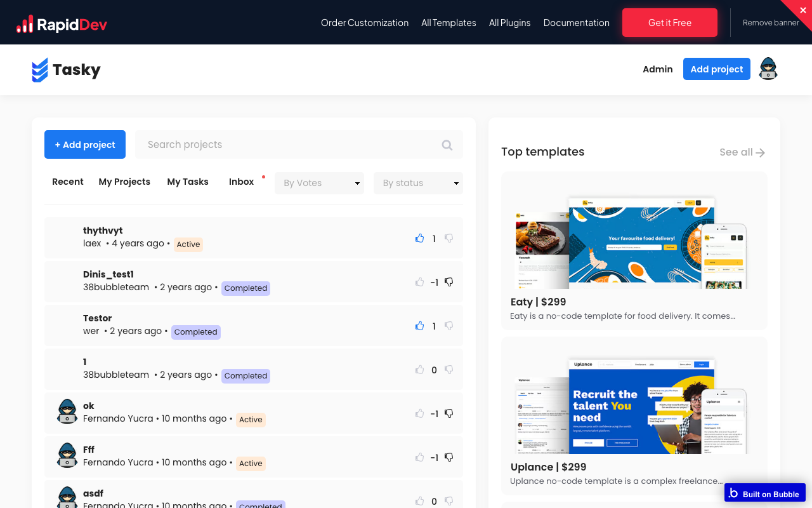Open the Tasky logo
The image size is (812, 508).
pos(65,69)
